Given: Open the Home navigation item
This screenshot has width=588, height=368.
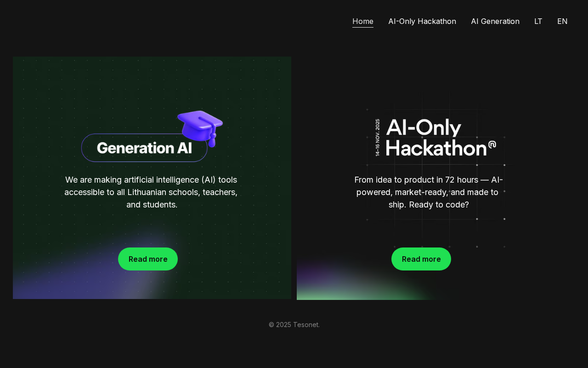Looking at the screenshot, I should coord(363,21).
